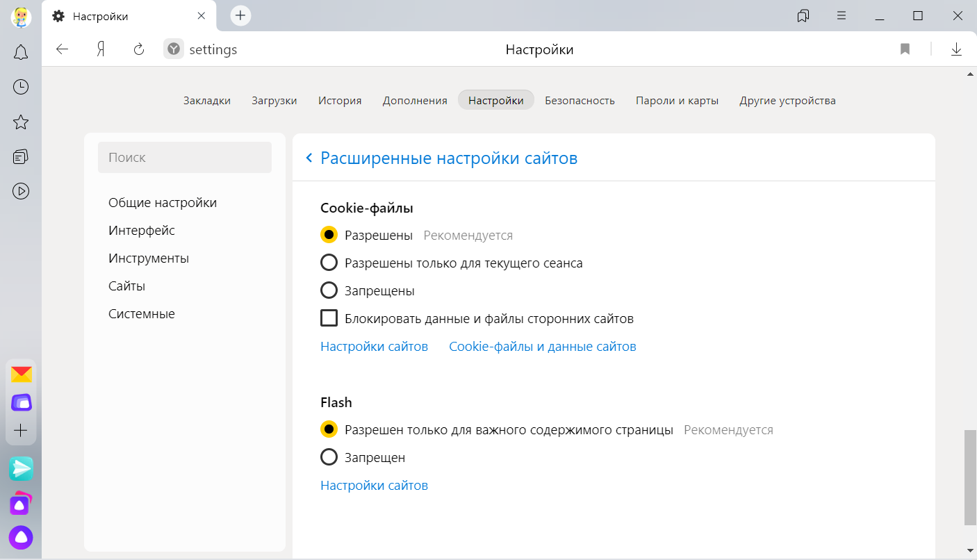Go back via the Расширенные настройки сайтов chevron

[309, 158]
